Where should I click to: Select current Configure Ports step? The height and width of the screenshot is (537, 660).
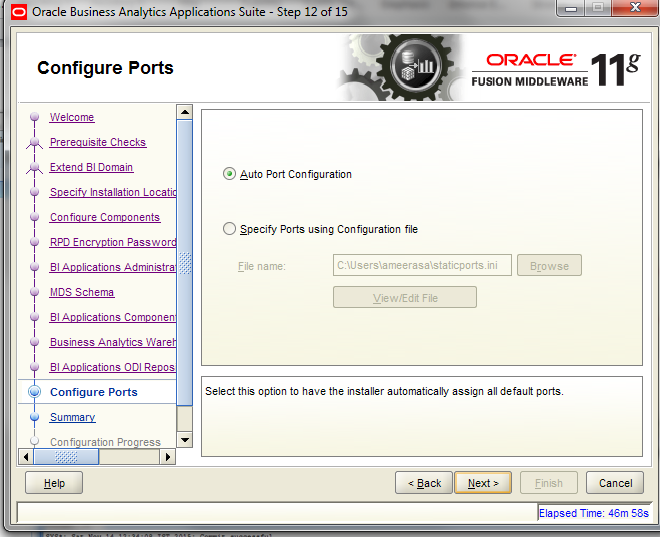(93, 392)
